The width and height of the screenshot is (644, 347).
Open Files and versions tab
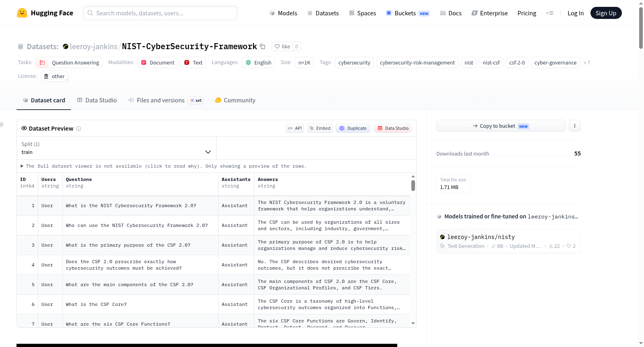[x=166, y=100]
